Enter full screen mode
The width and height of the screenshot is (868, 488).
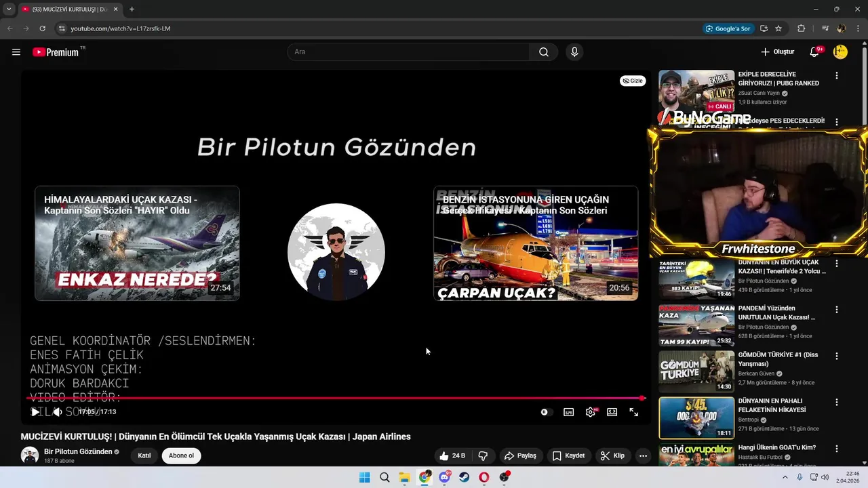tap(634, 412)
